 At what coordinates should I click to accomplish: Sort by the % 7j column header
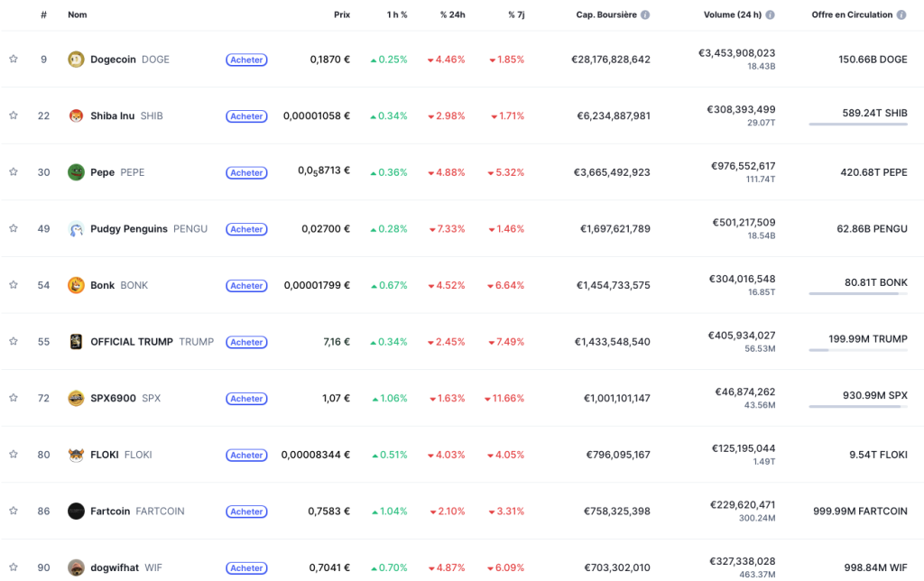pos(516,15)
